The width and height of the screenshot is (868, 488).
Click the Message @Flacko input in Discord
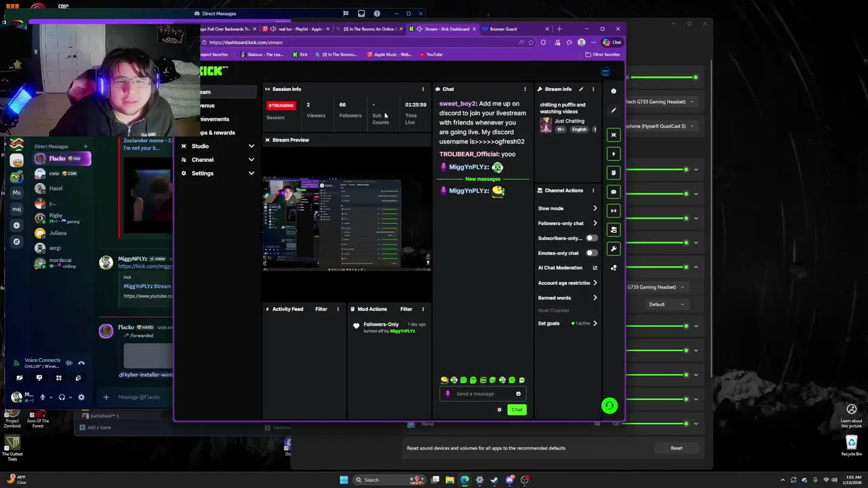(x=139, y=397)
